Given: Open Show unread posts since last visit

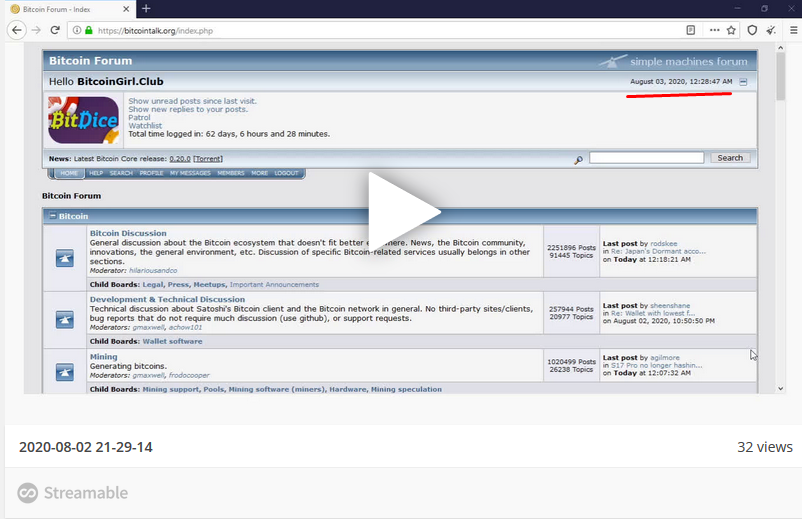Looking at the screenshot, I should pos(192,101).
